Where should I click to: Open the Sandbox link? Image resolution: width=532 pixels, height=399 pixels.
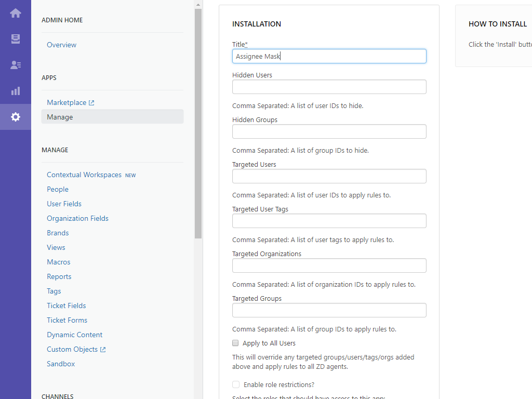(x=61, y=364)
